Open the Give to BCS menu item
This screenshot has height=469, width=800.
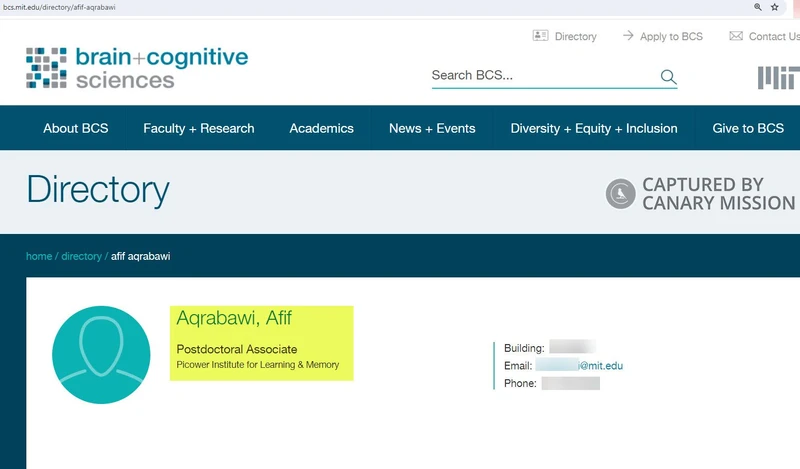tap(748, 128)
